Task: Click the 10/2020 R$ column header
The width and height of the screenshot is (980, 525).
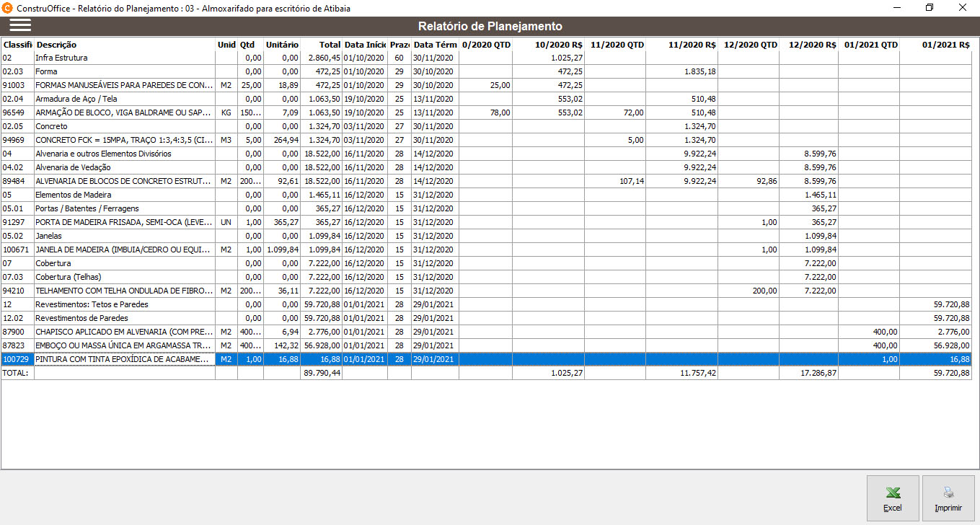Action: (x=548, y=45)
